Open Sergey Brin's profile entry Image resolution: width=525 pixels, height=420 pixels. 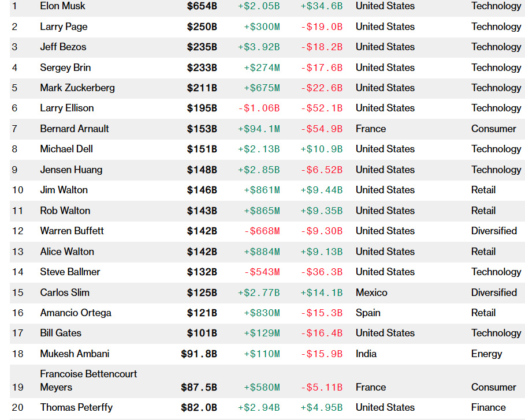65,67
